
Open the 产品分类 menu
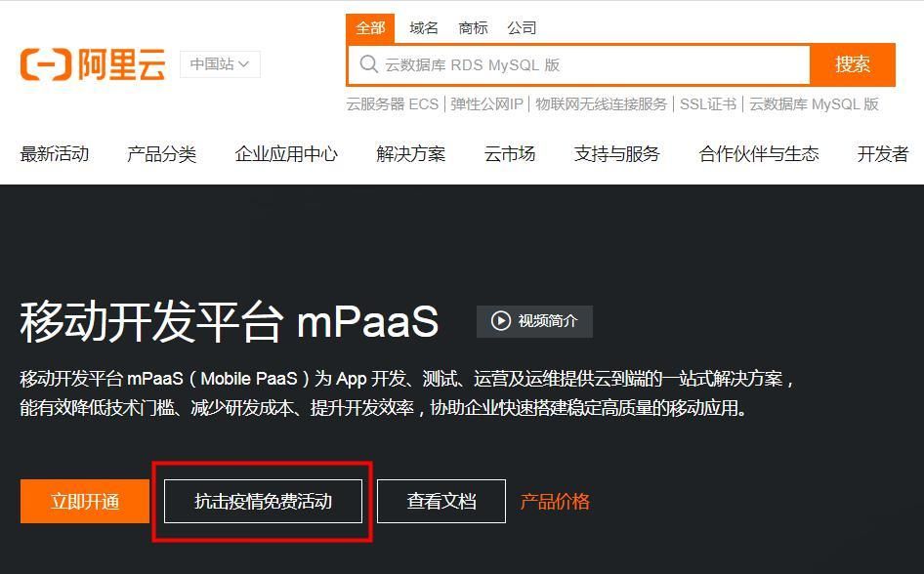pos(161,154)
